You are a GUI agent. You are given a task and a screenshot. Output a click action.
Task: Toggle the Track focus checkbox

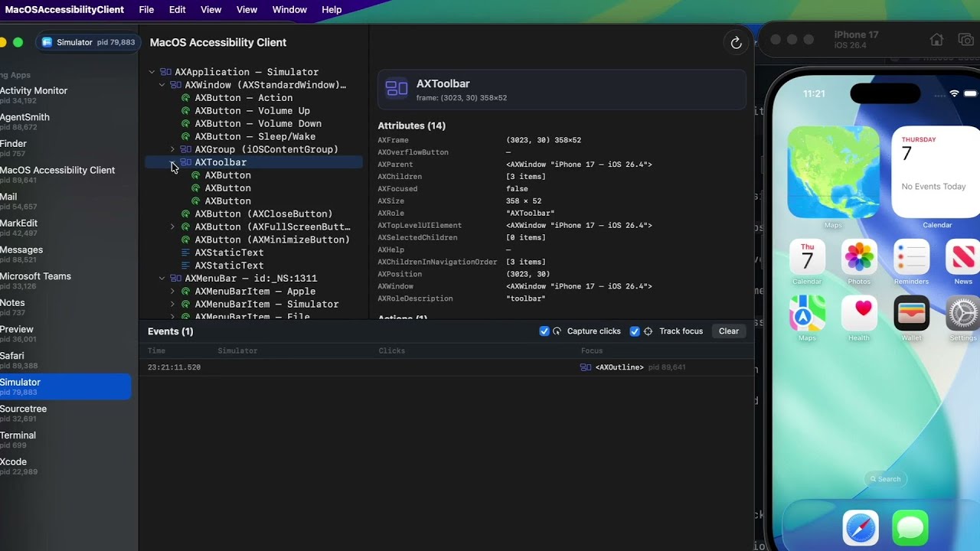635,331
